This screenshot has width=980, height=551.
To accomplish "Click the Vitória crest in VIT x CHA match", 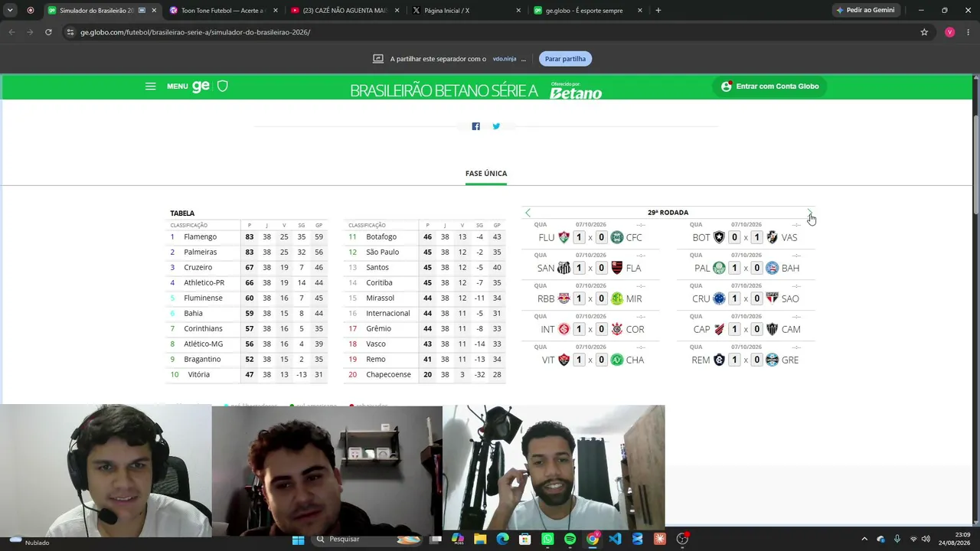I will pyautogui.click(x=564, y=360).
